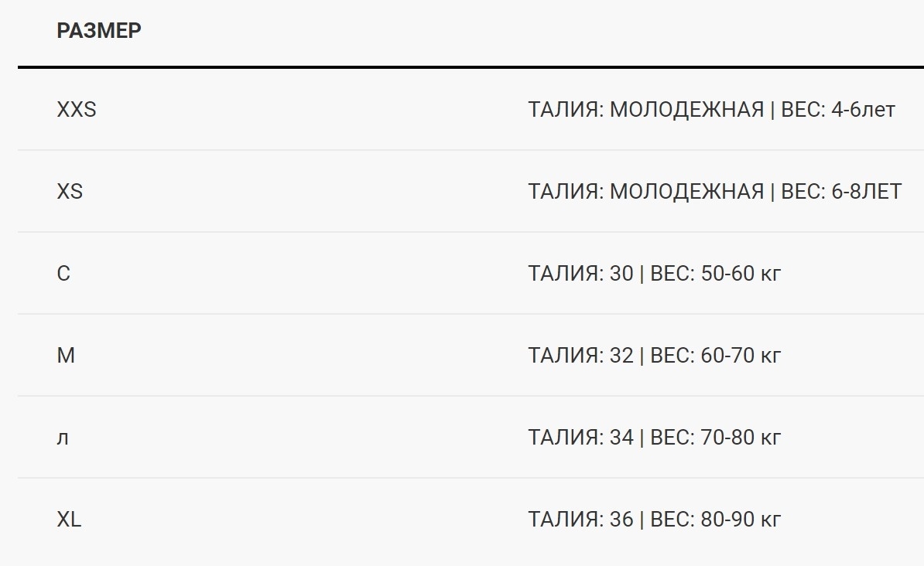The image size is (924, 566).
Task: Click the ВЕС: 4-6лет text
Action: [x=838, y=110]
